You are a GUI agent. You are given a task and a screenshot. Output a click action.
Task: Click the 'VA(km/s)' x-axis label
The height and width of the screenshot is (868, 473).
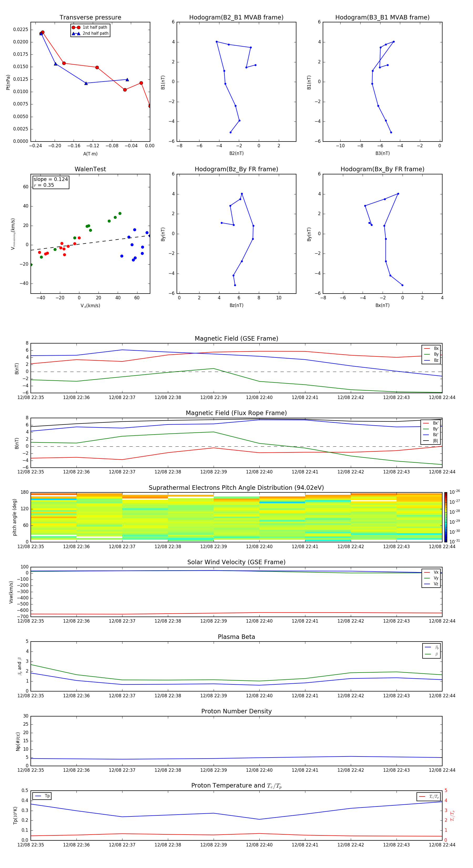(x=90, y=306)
